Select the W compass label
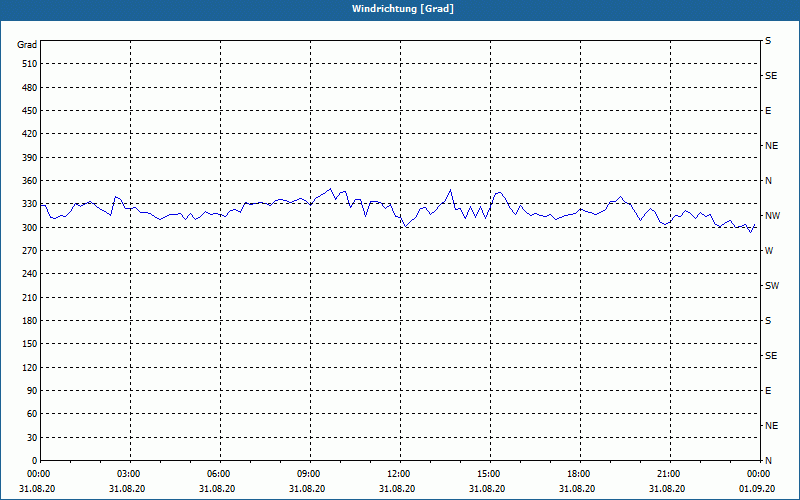 pos(769,251)
